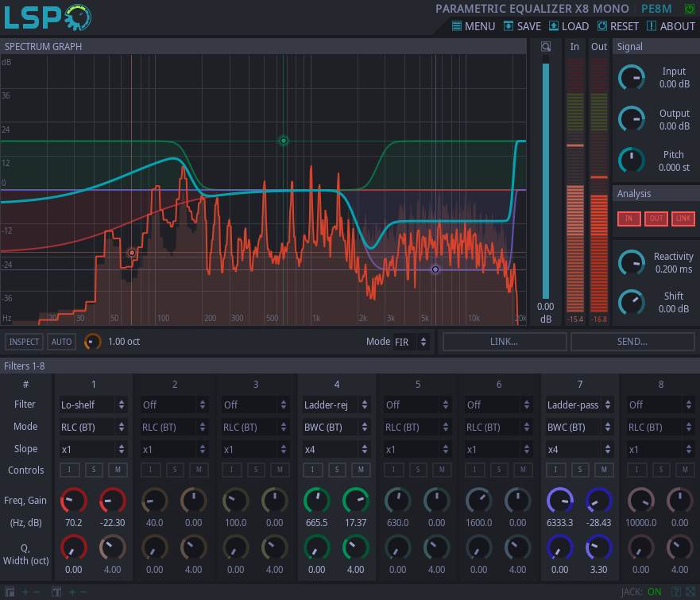Click the PE8M plugin label
700x600 pixels.
pyautogui.click(x=656, y=9)
